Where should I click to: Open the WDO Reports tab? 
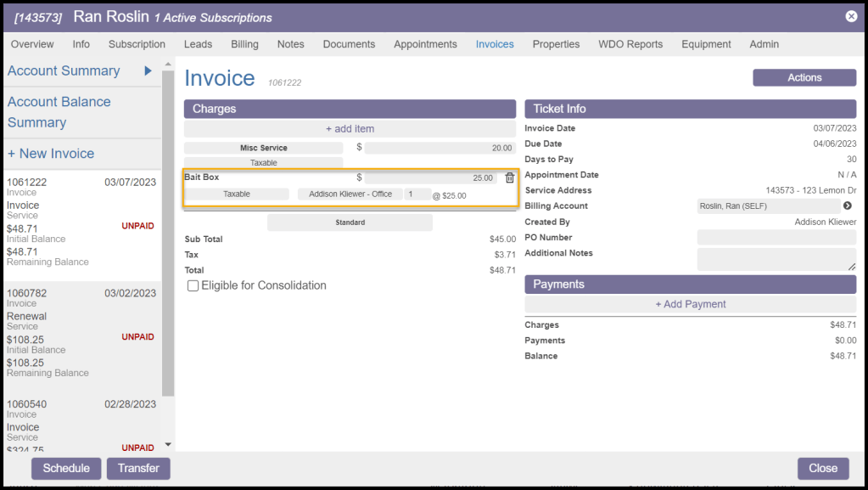(630, 44)
